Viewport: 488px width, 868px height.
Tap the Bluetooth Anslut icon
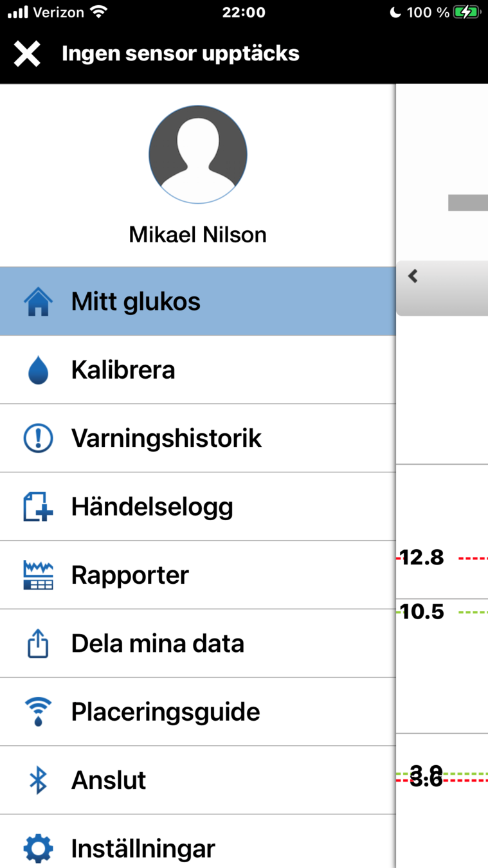click(x=38, y=780)
